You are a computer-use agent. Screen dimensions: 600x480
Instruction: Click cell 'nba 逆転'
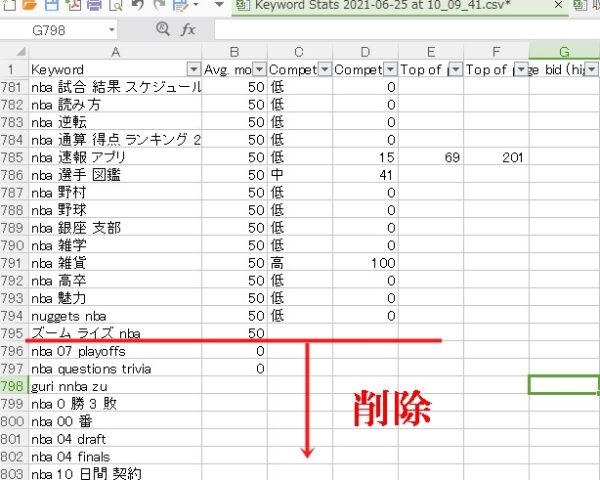(x=115, y=122)
